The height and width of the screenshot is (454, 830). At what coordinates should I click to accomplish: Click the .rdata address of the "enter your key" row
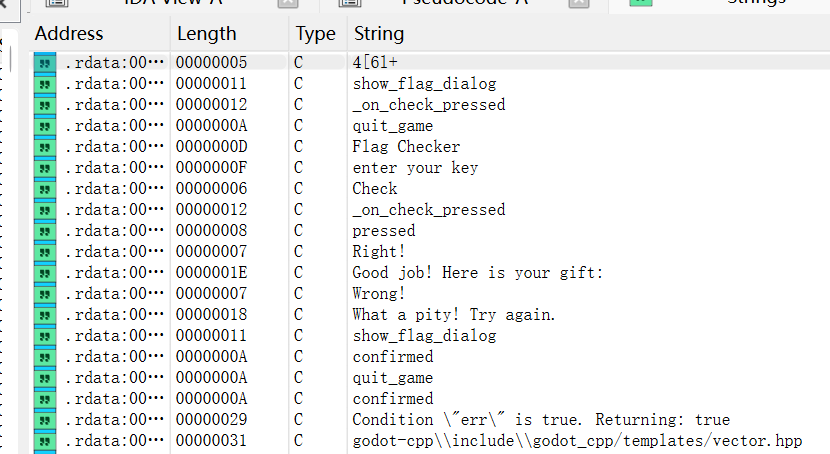(x=114, y=168)
